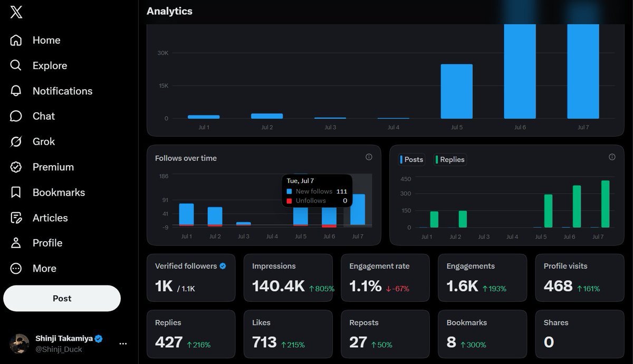Click 'Follows over time' chart title

[x=186, y=158]
